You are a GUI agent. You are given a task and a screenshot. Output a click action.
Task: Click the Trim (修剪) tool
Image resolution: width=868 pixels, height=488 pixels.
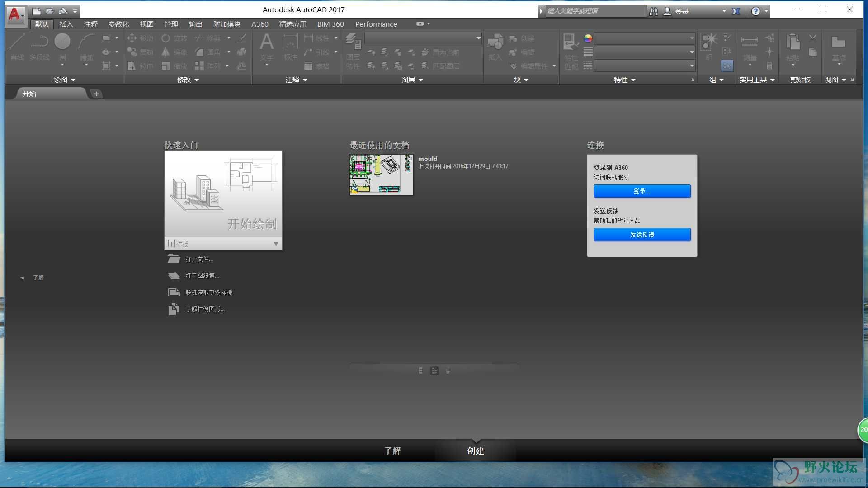208,38
